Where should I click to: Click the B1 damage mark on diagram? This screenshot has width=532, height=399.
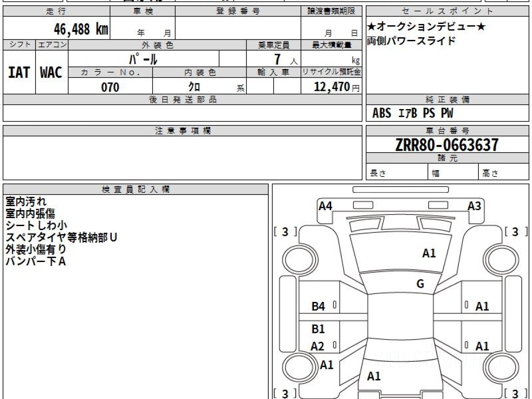[318, 329]
